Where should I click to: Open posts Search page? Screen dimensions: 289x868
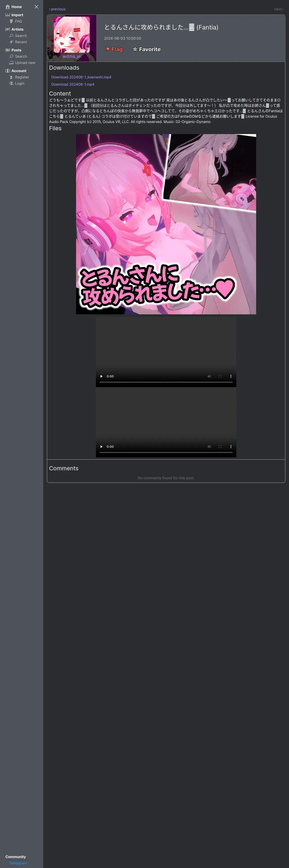(x=21, y=56)
